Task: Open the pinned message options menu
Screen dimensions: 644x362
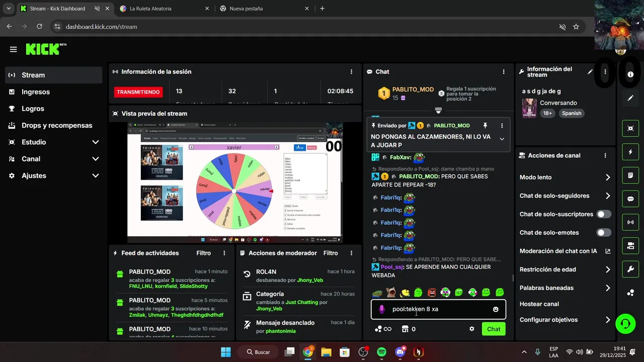Action: point(502,126)
